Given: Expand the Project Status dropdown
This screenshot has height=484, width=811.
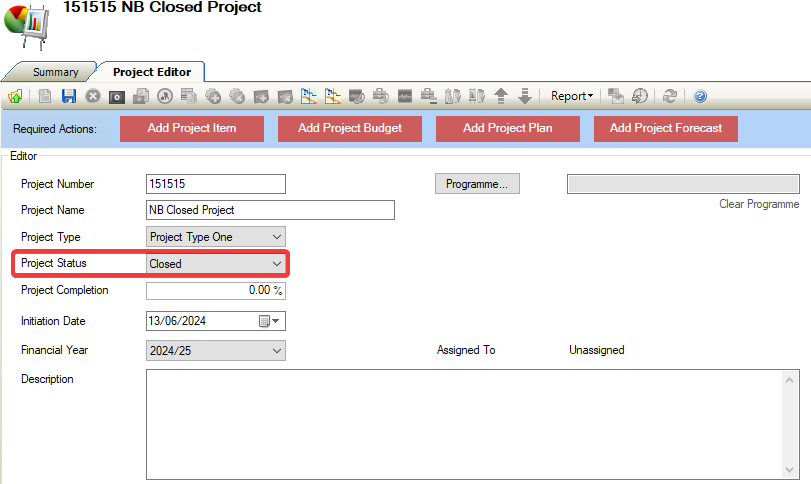Looking at the screenshot, I should 277,264.
